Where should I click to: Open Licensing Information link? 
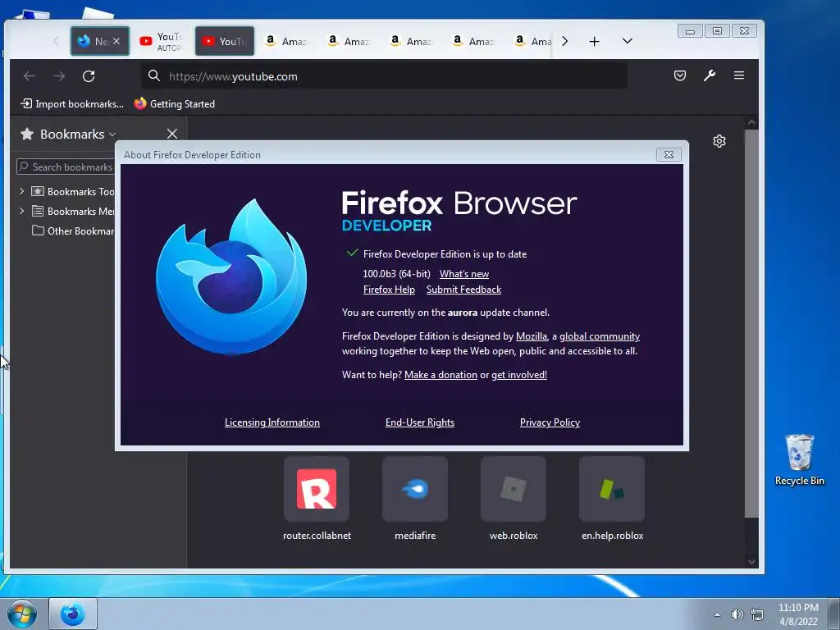point(272,422)
